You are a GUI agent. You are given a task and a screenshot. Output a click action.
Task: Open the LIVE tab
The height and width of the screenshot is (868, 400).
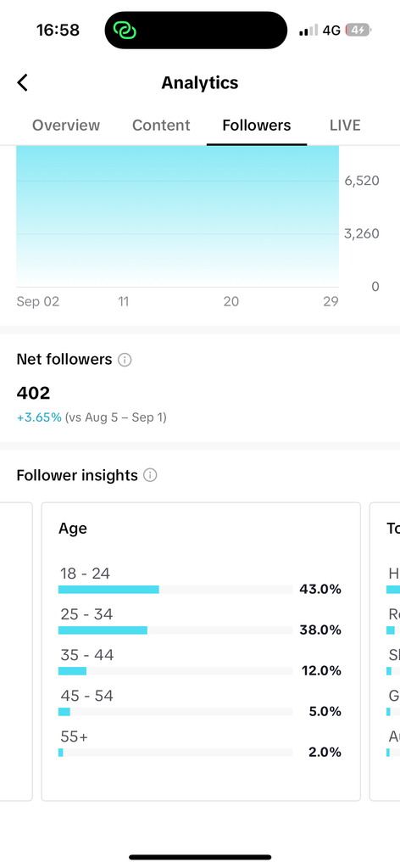coord(345,125)
